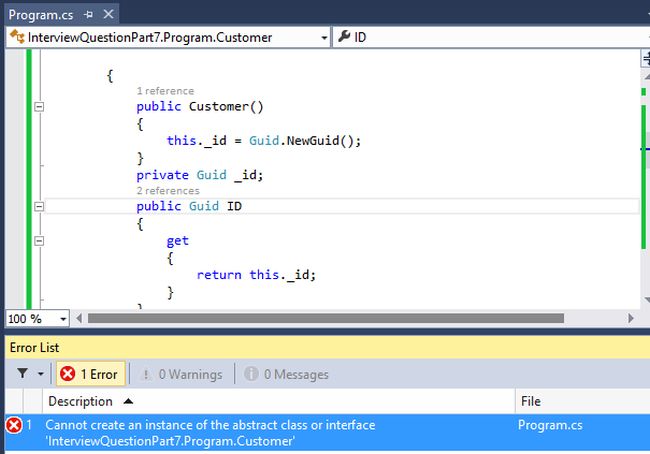Click the vertical scrollbar up arrow
This screenshot has height=454, width=650.
click(646, 77)
